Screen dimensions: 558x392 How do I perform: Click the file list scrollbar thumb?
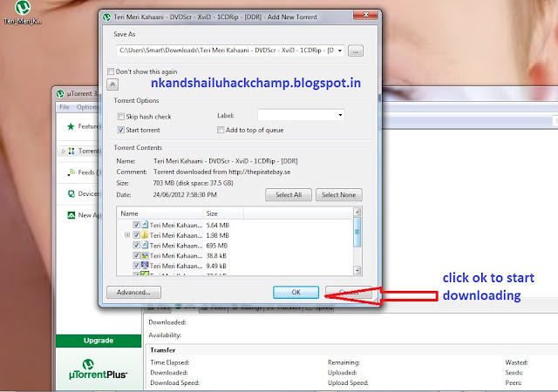pyautogui.click(x=357, y=233)
